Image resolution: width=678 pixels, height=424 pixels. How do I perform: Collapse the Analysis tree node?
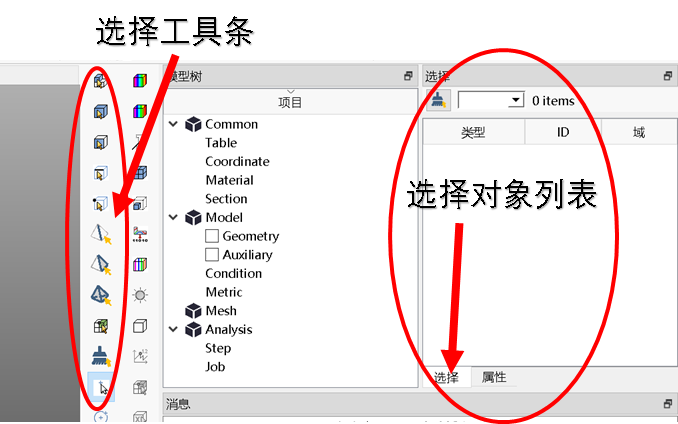[174, 330]
